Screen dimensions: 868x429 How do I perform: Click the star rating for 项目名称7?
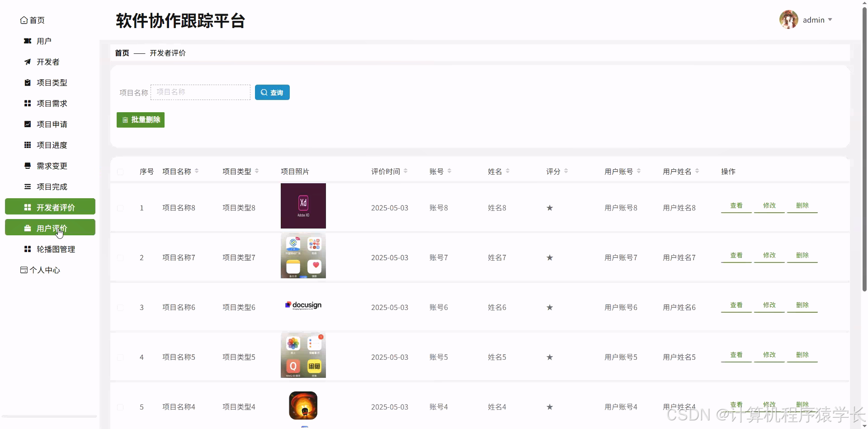click(x=549, y=257)
